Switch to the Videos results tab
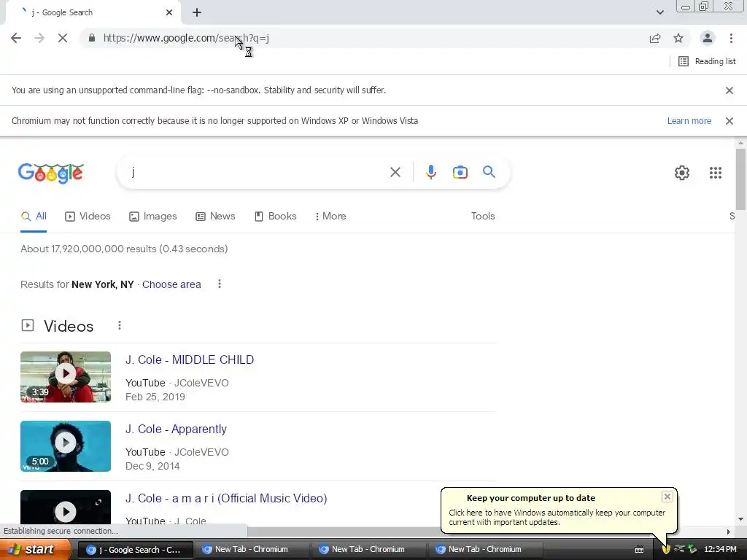Image resolution: width=747 pixels, height=560 pixels. 88,216
